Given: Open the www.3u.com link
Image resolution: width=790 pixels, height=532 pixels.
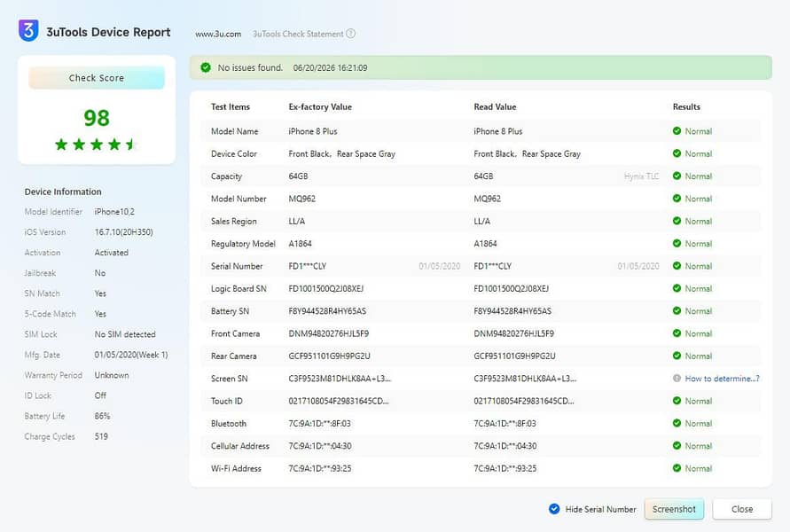Looking at the screenshot, I should [x=218, y=35].
